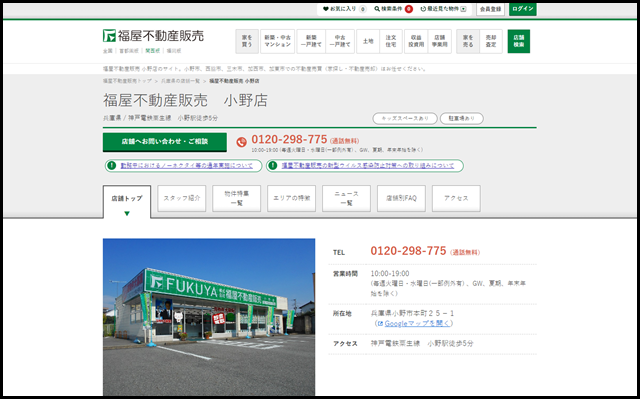
Task: Click the green ログイン button
Action: (x=522, y=9)
